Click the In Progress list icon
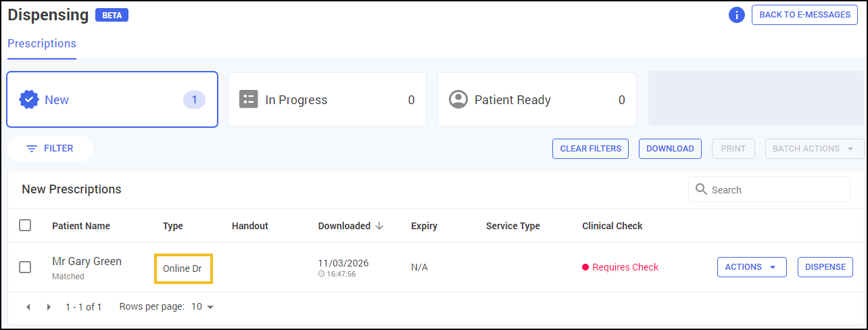 click(249, 99)
